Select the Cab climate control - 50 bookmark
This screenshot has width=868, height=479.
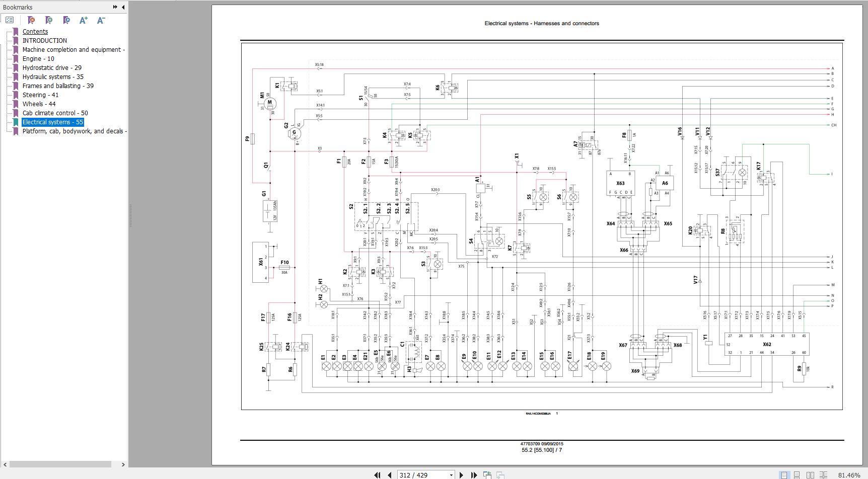tap(55, 113)
